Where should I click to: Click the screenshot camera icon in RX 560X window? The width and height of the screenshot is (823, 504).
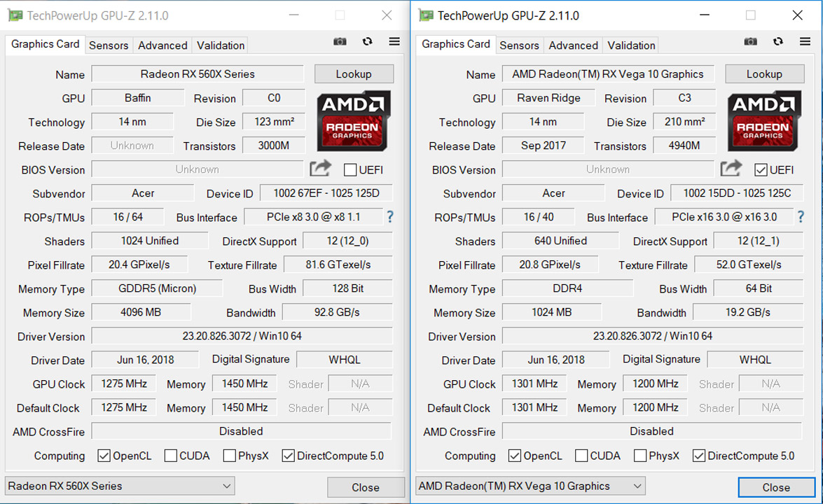click(340, 41)
